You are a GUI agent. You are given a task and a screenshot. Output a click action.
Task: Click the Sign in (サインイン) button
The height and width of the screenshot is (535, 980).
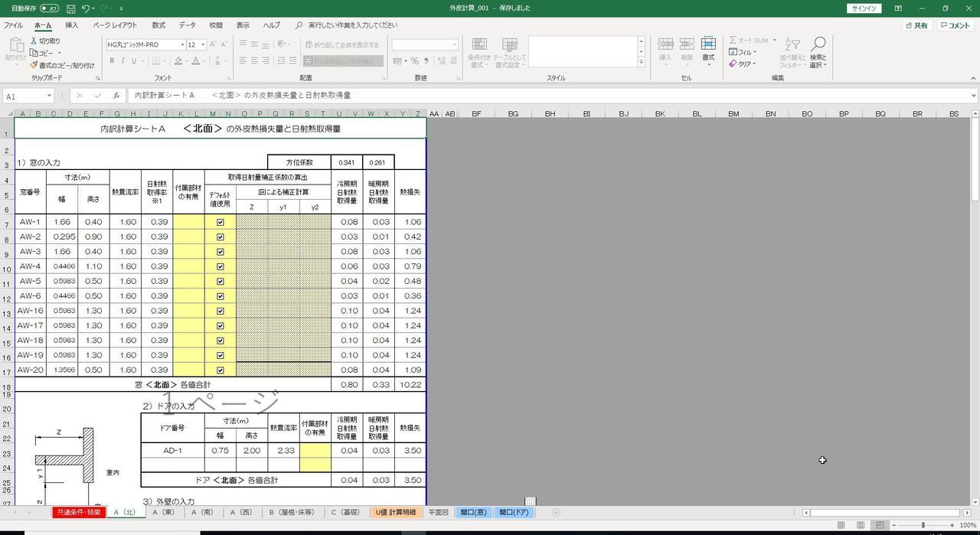tap(864, 8)
